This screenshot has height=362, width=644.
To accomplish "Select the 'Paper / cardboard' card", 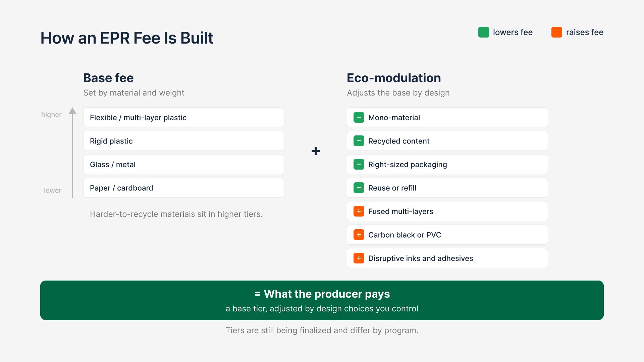I will [x=184, y=188].
